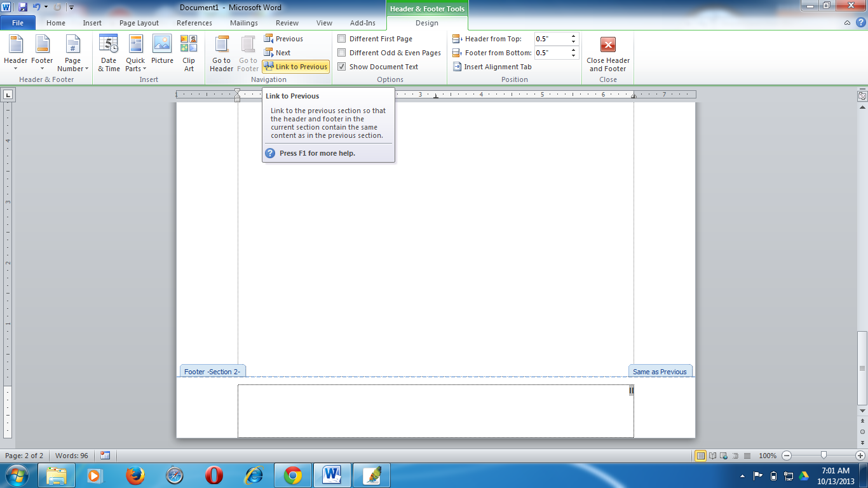
Task: Close Header and Footer
Action: tap(608, 53)
